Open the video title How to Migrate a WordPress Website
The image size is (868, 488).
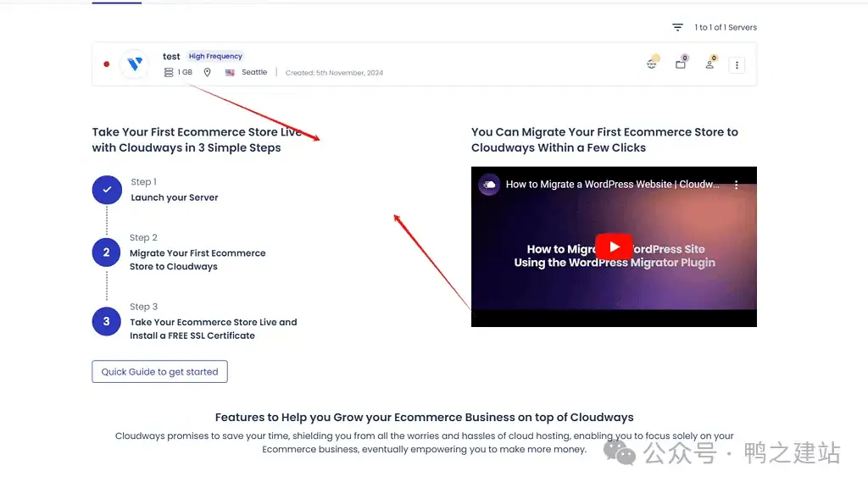pos(612,184)
